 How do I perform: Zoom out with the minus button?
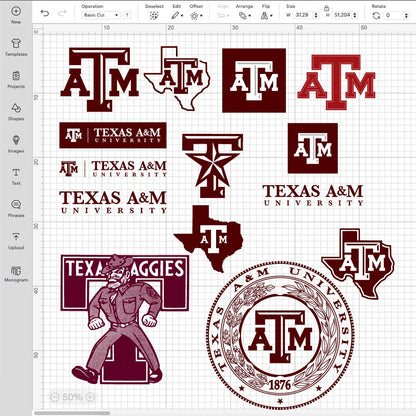[54, 397]
